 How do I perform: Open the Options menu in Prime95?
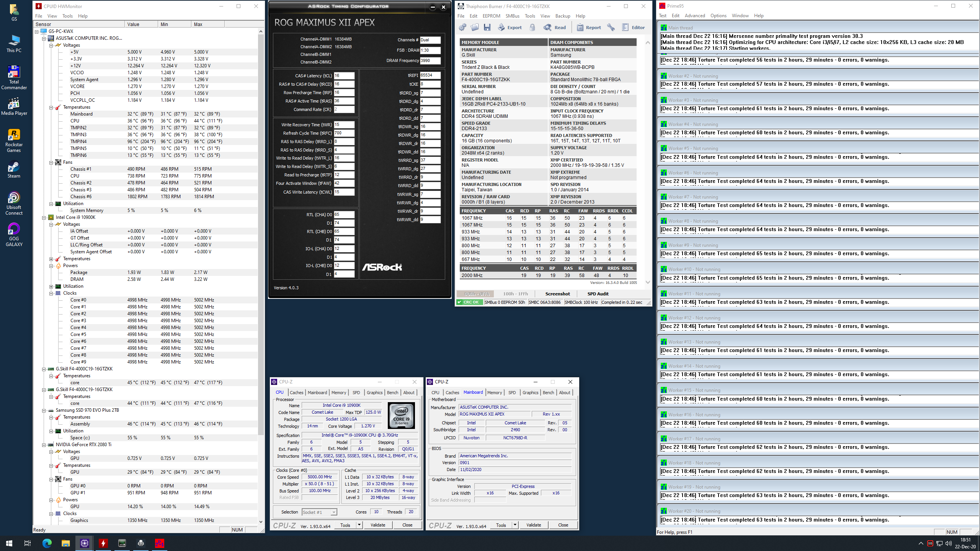click(x=718, y=16)
